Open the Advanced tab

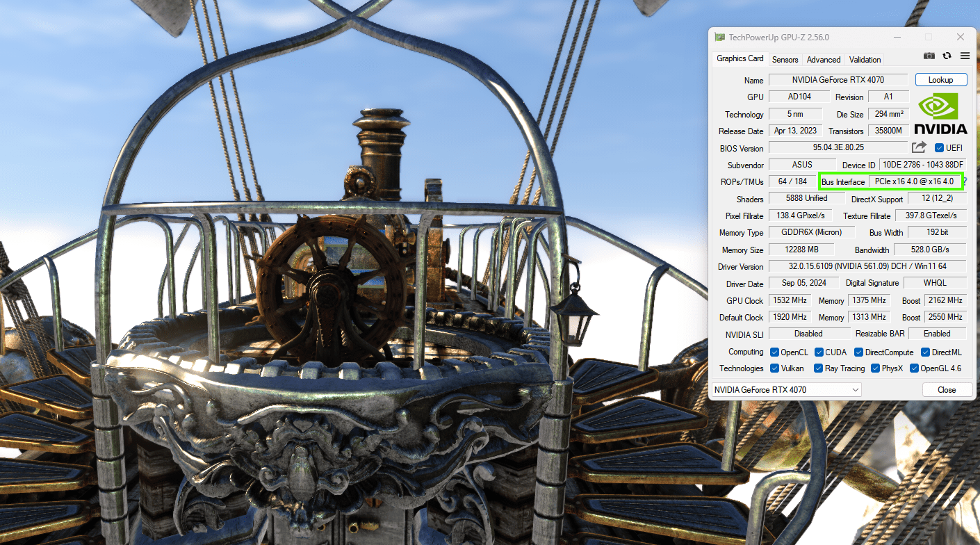tap(824, 60)
